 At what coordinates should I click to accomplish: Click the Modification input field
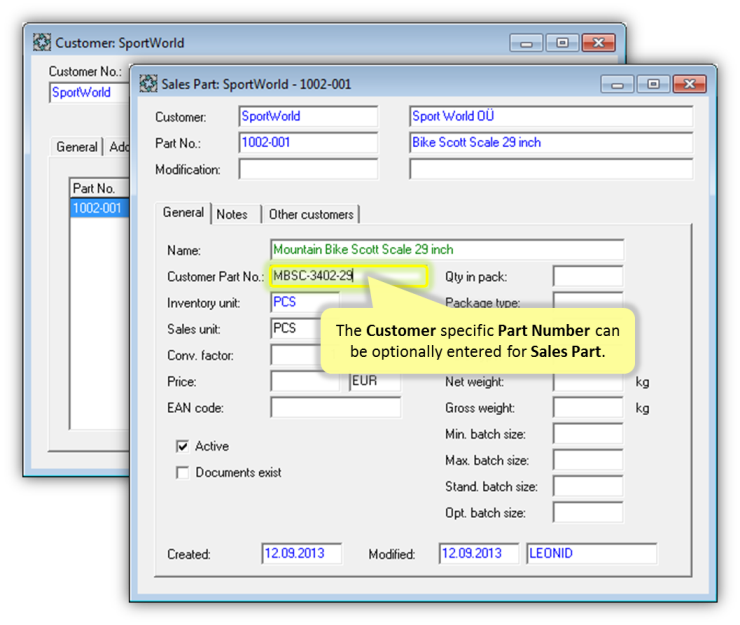[x=308, y=169]
